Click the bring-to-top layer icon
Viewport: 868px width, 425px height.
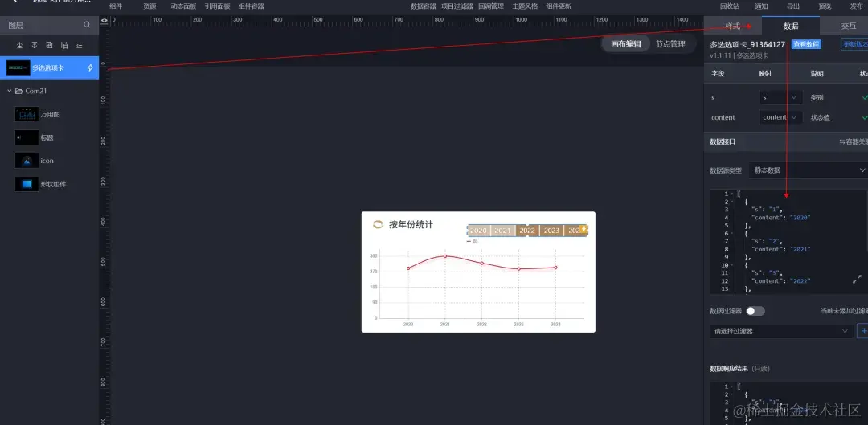click(20, 45)
